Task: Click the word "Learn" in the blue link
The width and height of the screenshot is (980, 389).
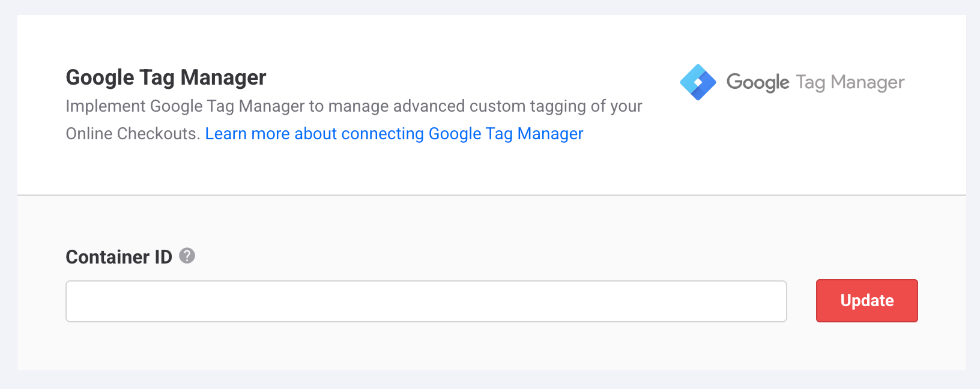Action: 226,133
